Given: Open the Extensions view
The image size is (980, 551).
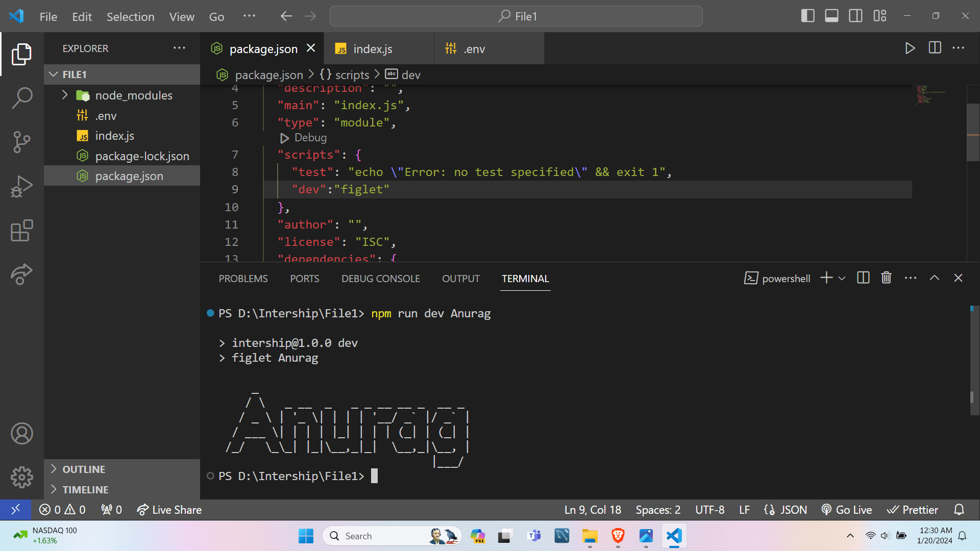Looking at the screenshot, I should pyautogui.click(x=22, y=231).
